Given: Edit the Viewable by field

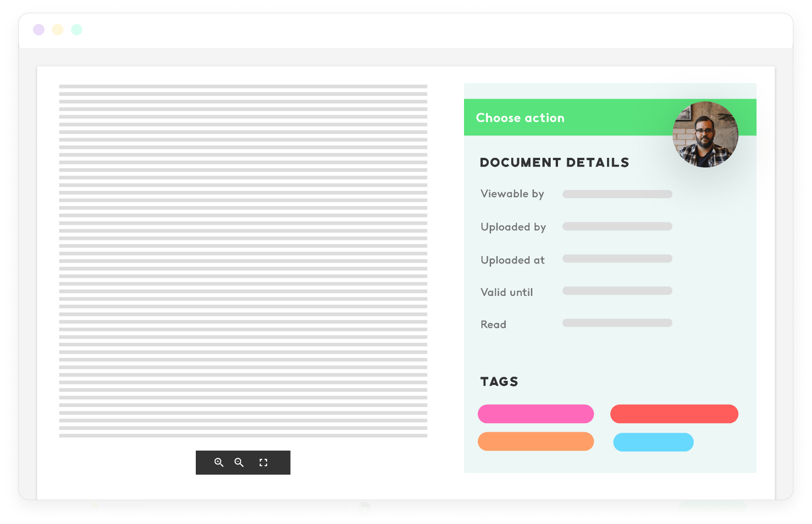Looking at the screenshot, I should tap(617, 194).
